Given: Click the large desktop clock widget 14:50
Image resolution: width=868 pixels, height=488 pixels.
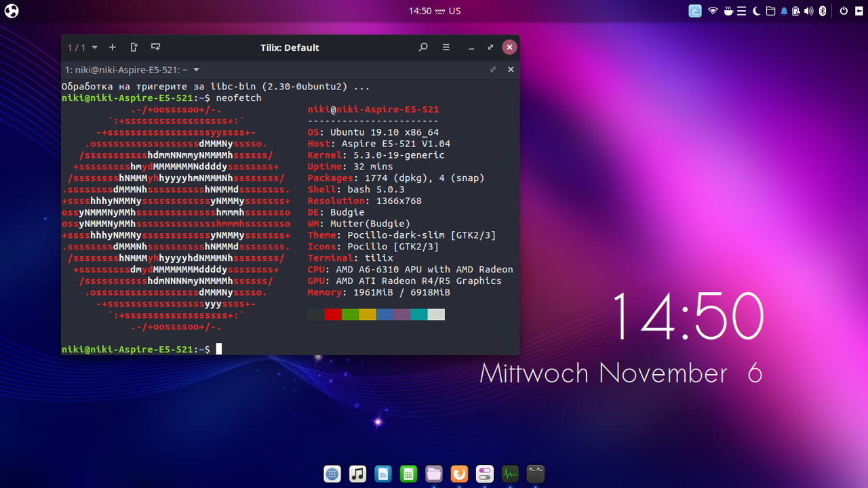Looking at the screenshot, I should point(688,316).
